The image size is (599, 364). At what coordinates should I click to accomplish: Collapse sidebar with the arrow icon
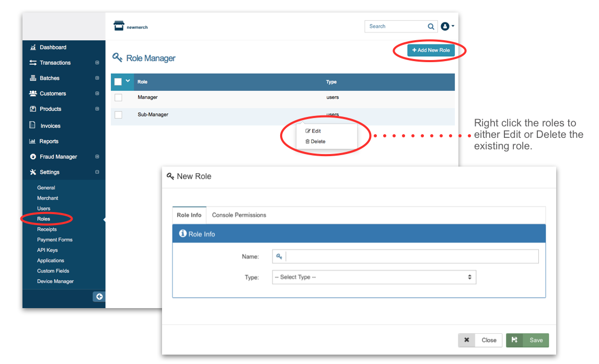point(99,297)
